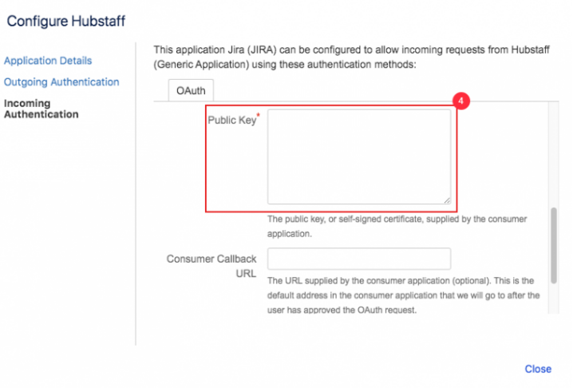The image size is (585, 392).
Task: Close the Configure Hubstaff dialog
Action: (538, 369)
